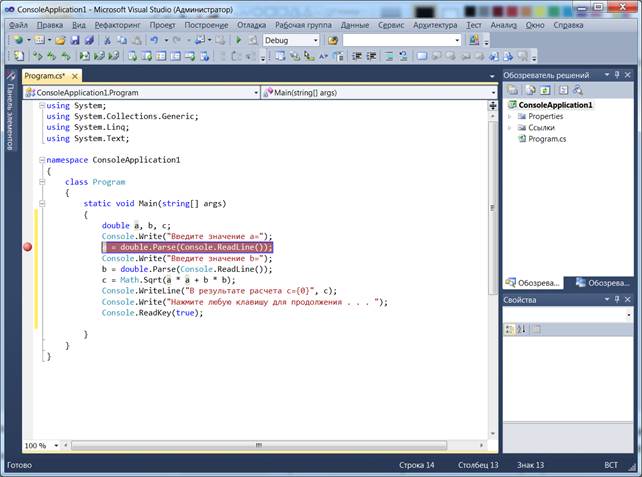Expand the Properties node in Solution Explorer

(x=510, y=116)
